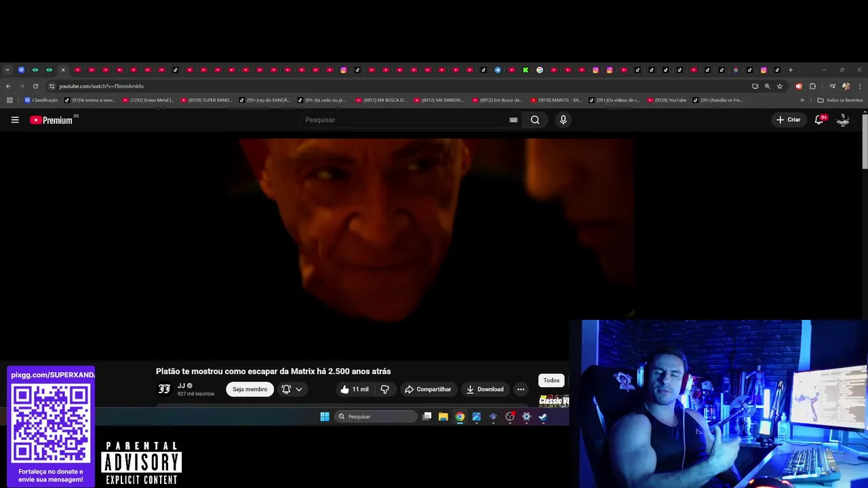This screenshot has height=488, width=868.
Task: Open the '(7292) Enéas Metal' bookmark
Action: pyautogui.click(x=149, y=100)
